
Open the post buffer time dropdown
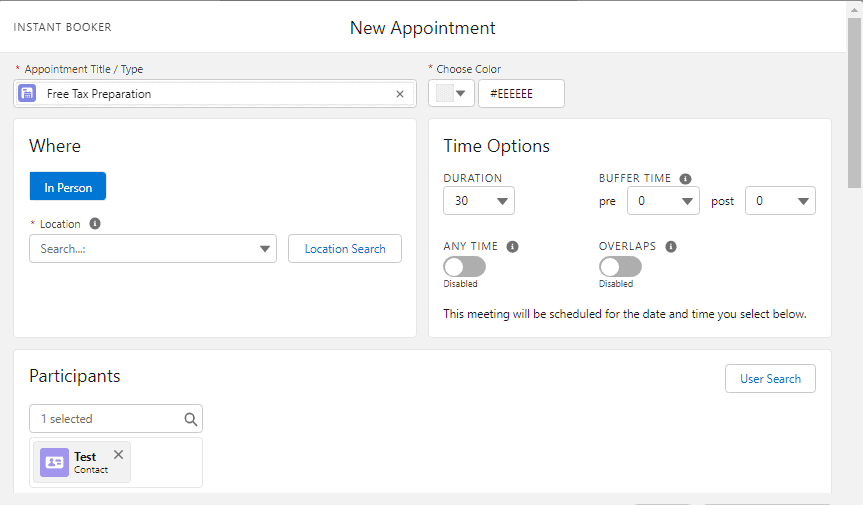pos(780,201)
